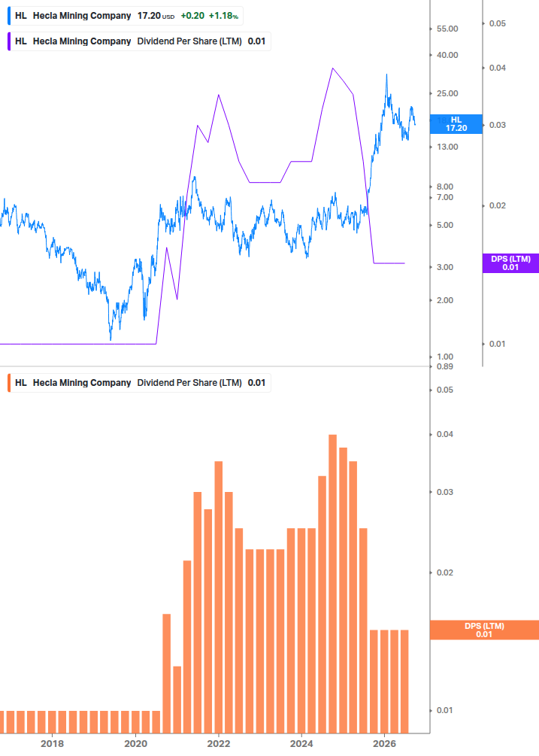
Task: Click the 55.00 price axis label
Action: point(447,29)
